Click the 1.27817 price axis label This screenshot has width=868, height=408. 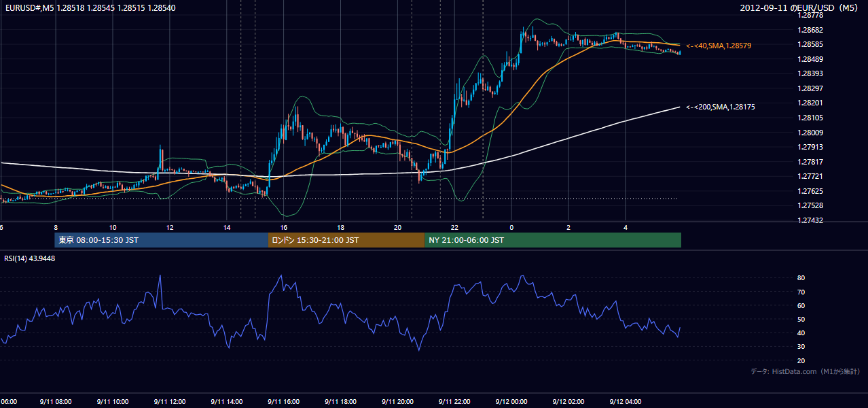point(809,162)
